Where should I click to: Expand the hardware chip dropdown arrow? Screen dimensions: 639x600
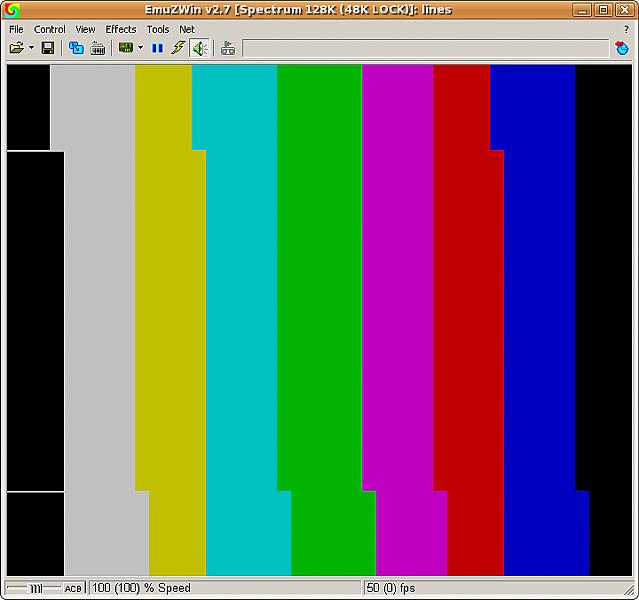click(140, 48)
